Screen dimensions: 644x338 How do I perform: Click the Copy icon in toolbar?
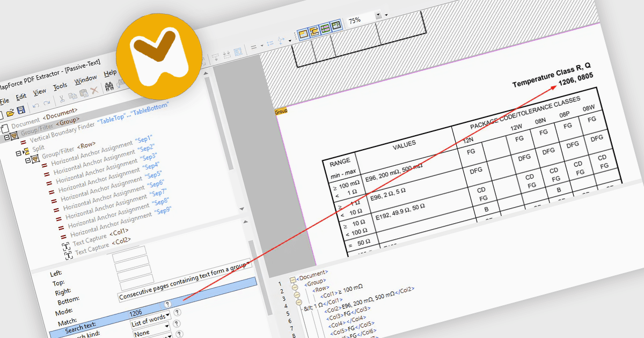click(x=72, y=97)
